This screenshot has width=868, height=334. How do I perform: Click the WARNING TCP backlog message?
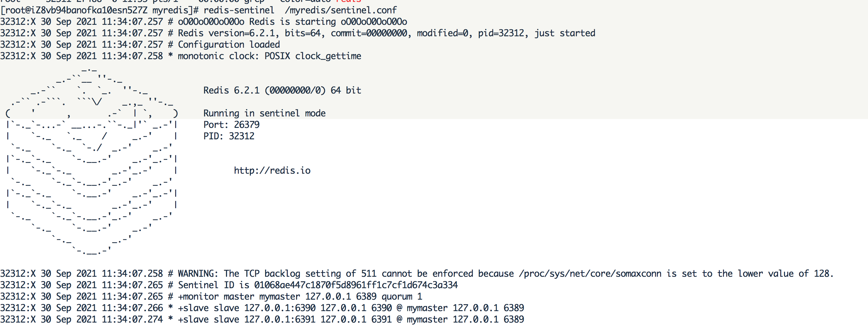(506, 274)
